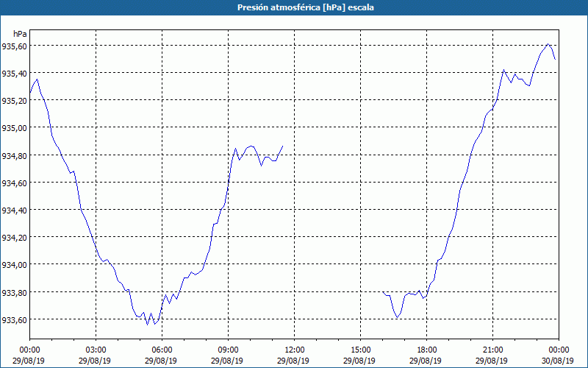Click the 933,80 y-axis label

15,293
